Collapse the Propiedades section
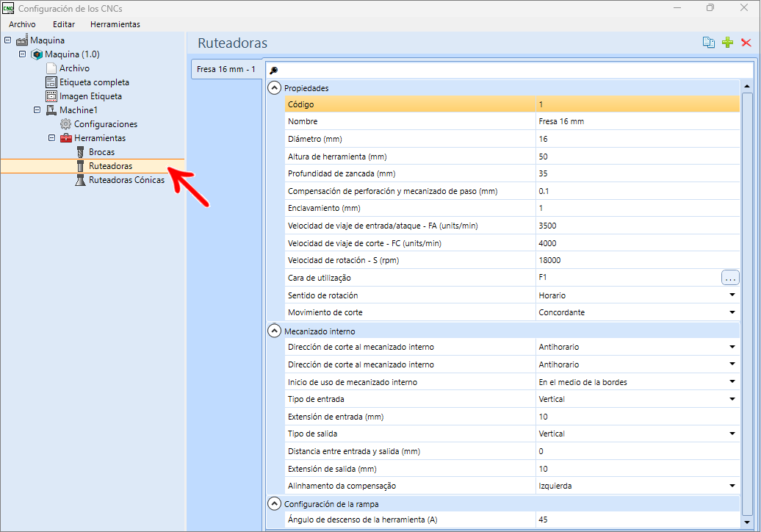This screenshot has width=761, height=532. tap(275, 88)
